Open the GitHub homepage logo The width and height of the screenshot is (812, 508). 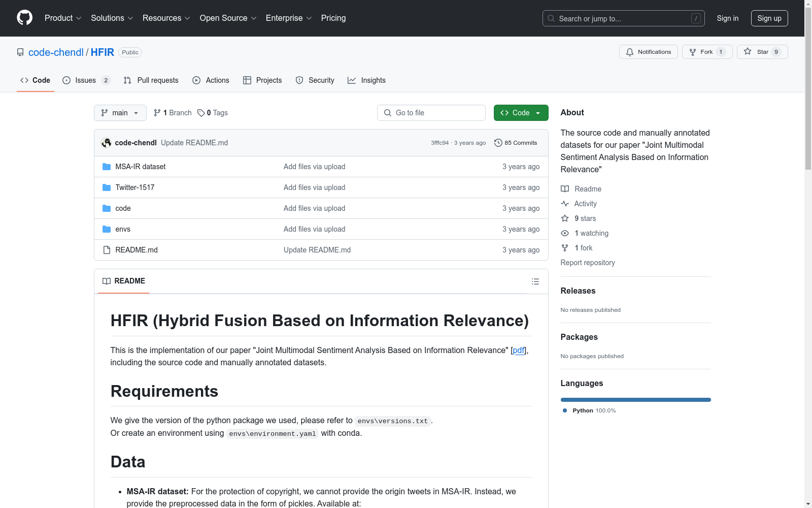point(24,18)
